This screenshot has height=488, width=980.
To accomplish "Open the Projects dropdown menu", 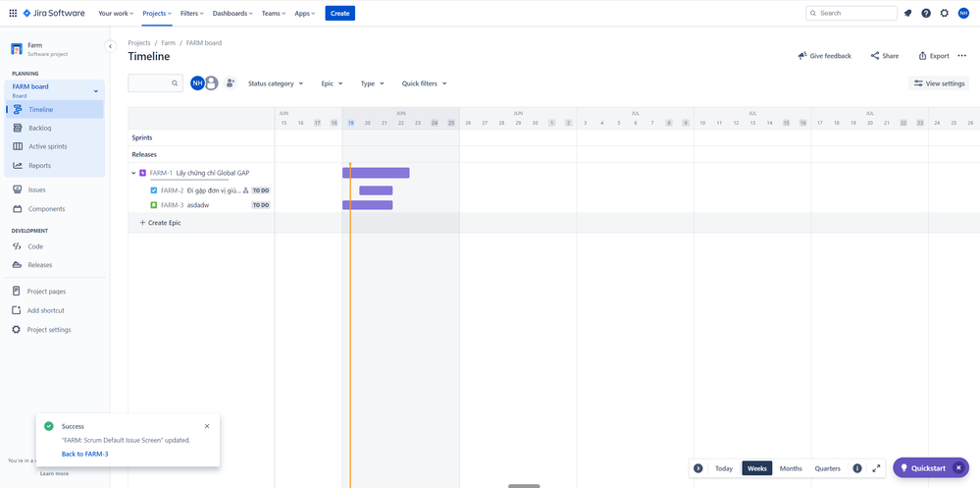I will (x=157, y=13).
